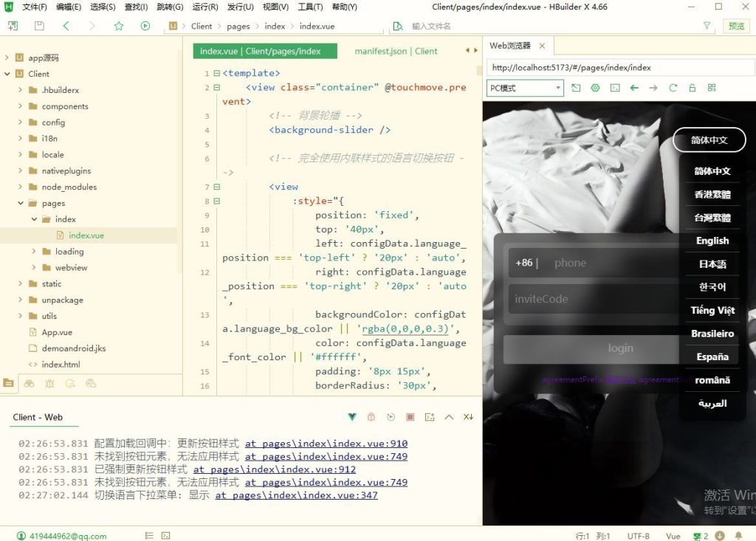Click the save file icon
Viewport: 756px width, 541px height.
[38, 26]
